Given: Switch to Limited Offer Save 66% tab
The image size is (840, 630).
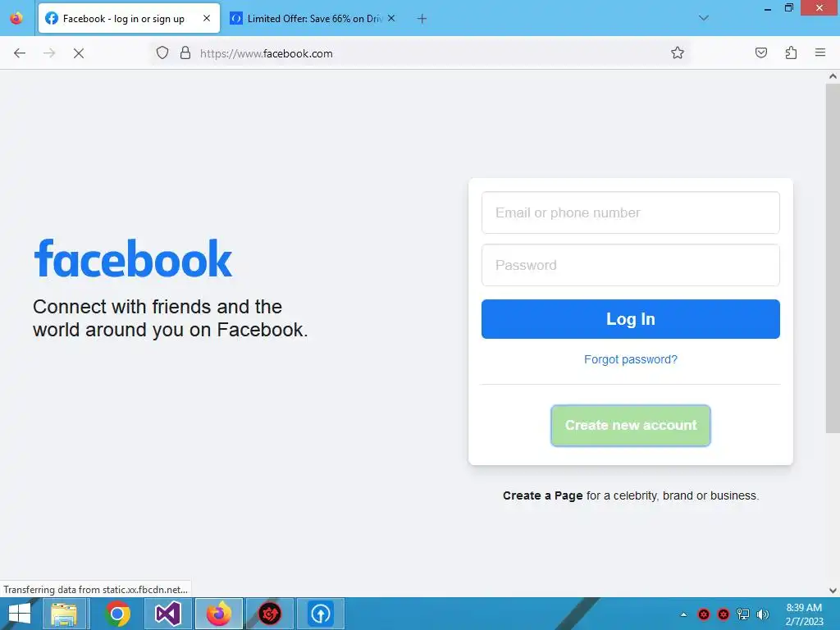Looking at the screenshot, I should click(x=313, y=18).
